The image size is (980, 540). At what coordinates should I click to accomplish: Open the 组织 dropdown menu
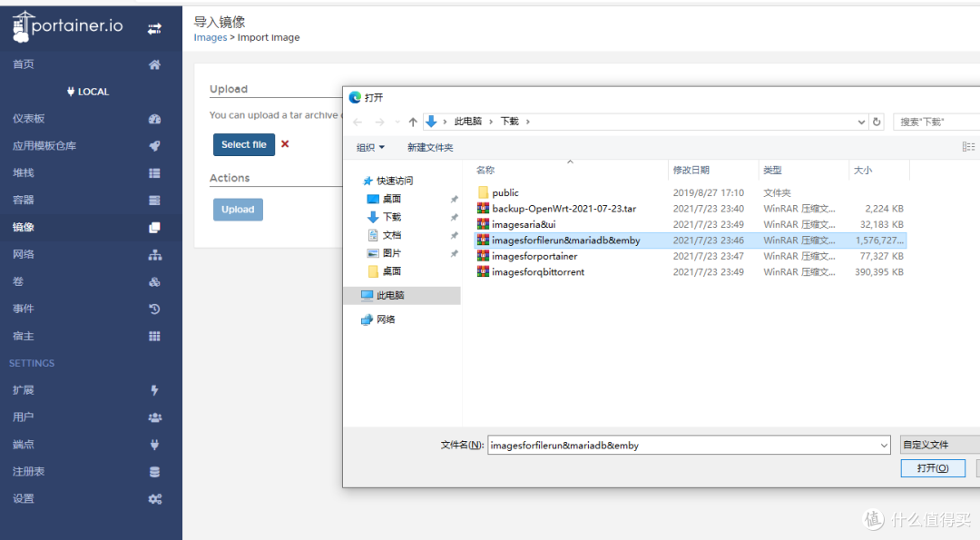click(x=370, y=148)
